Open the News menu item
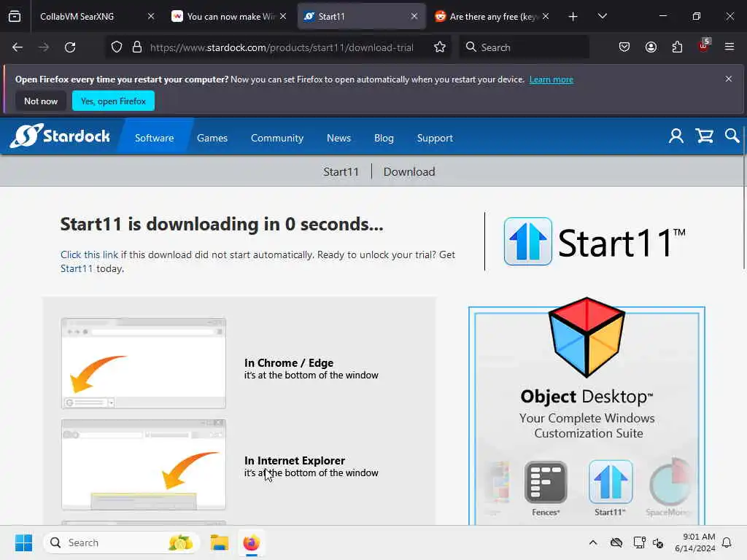747x560 pixels. 338,138
